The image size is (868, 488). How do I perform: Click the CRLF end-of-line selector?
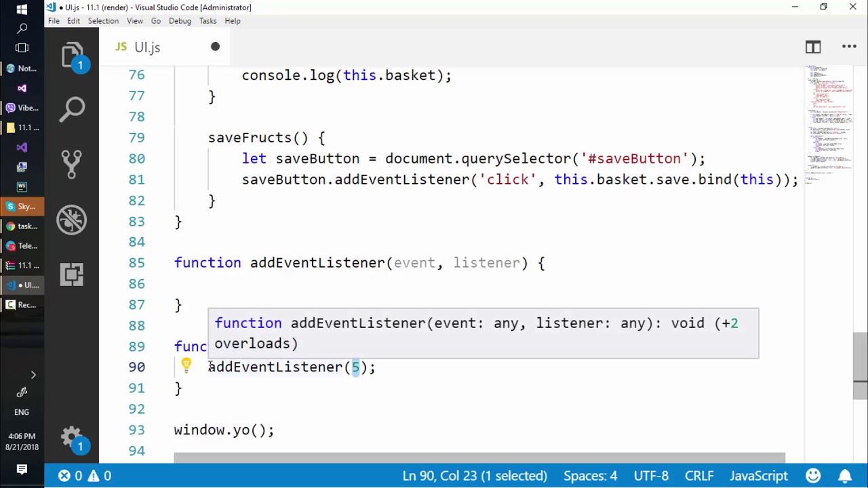[x=699, y=476]
